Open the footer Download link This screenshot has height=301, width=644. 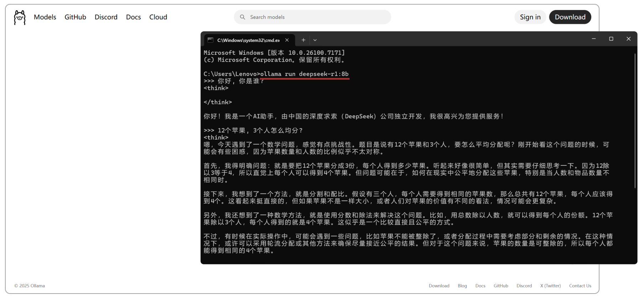(439, 286)
